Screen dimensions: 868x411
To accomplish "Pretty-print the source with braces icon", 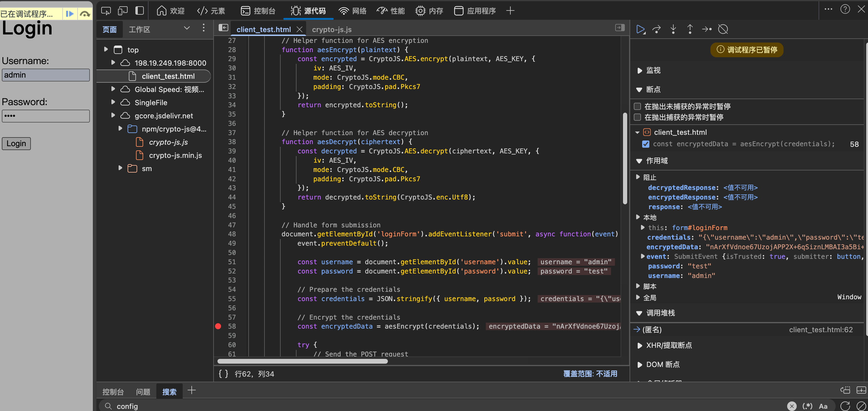I will 223,374.
